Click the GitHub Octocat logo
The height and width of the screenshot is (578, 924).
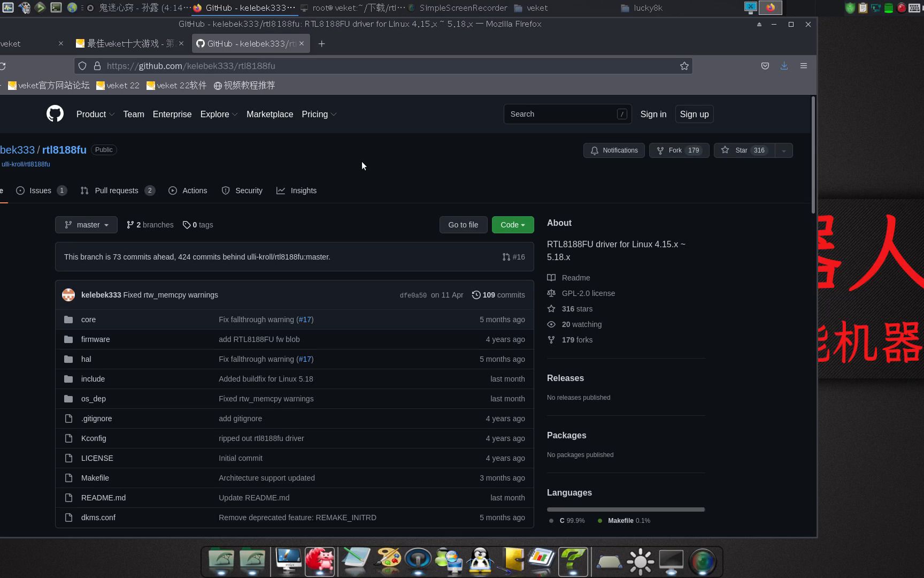55,114
